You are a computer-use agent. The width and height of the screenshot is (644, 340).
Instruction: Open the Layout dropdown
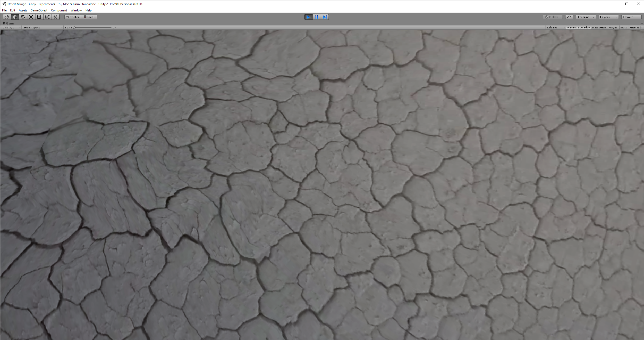click(631, 17)
